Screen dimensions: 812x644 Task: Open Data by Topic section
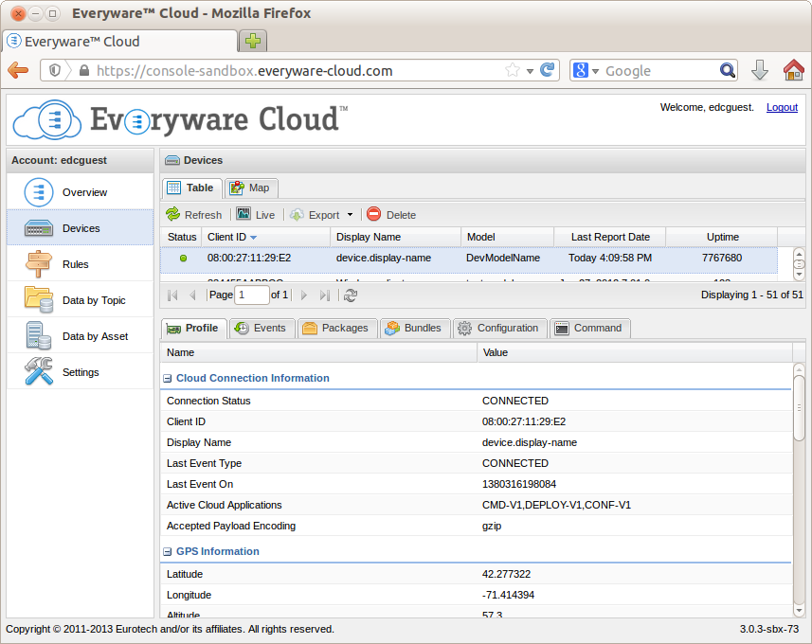point(81,300)
